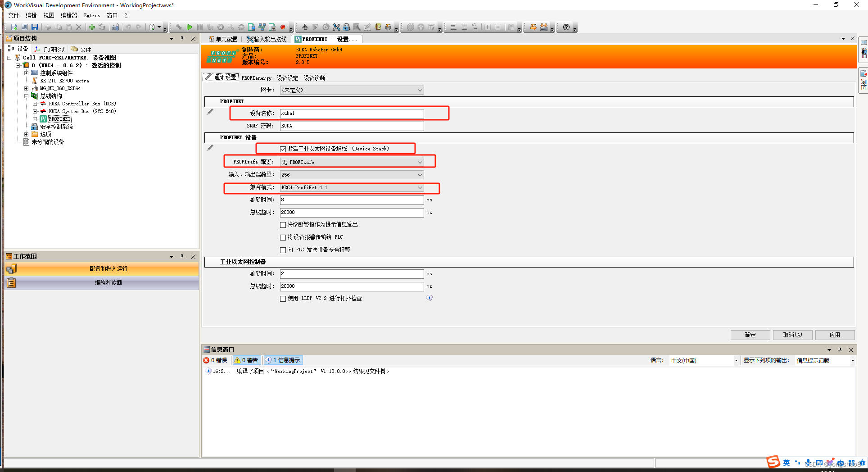Select 安全控制系统 tree item
This screenshot has width=868, height=472.
click(x=56, y=127)
